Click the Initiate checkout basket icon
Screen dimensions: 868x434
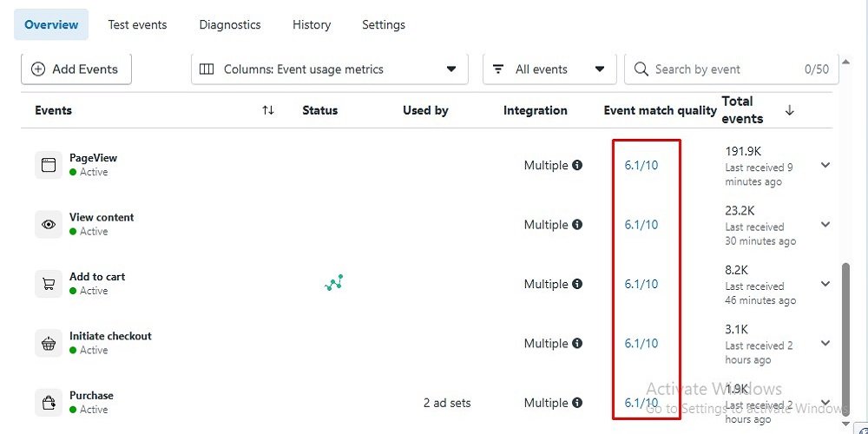(x=49, y=344)
